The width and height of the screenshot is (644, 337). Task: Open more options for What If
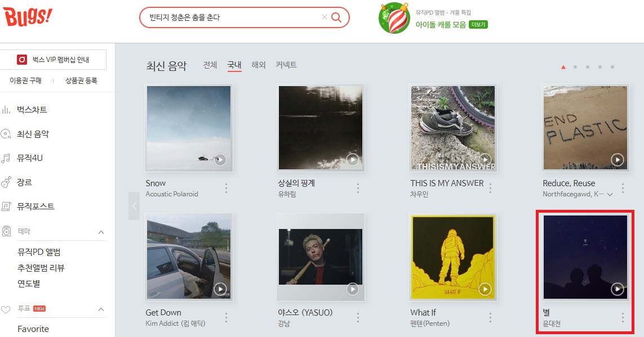(x=490, y=317)
